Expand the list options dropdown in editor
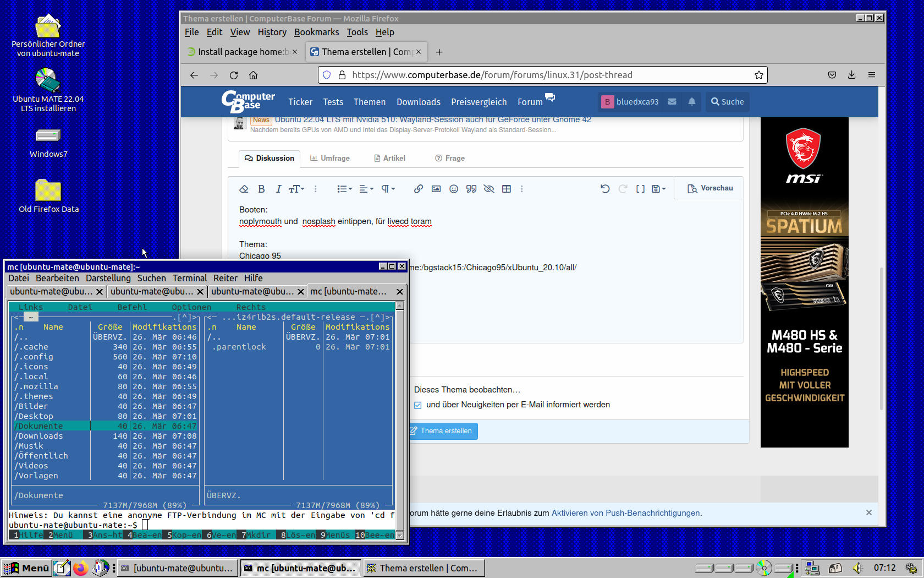The height and width of the screenshot is (578, 924). (344, 189)
